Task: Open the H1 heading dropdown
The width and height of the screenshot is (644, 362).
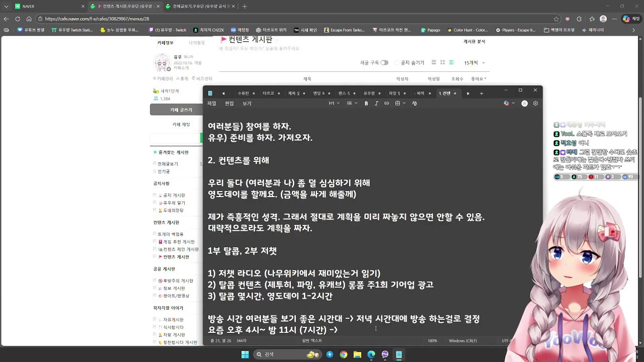Action: 334,103
